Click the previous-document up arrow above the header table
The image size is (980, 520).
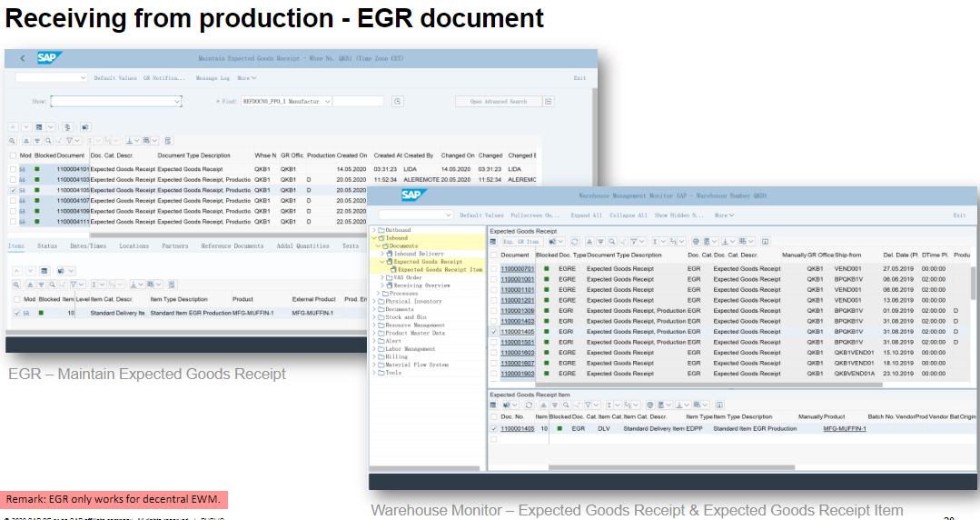[13, 127]
